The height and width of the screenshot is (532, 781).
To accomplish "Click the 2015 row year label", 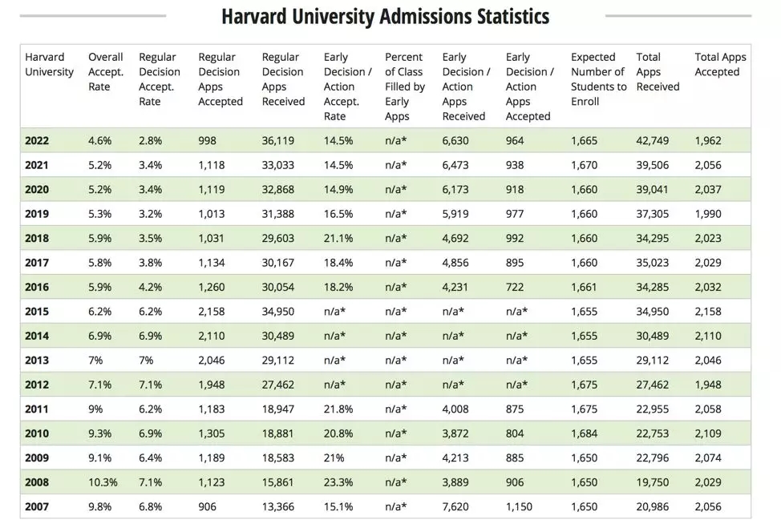I will 37,312.
